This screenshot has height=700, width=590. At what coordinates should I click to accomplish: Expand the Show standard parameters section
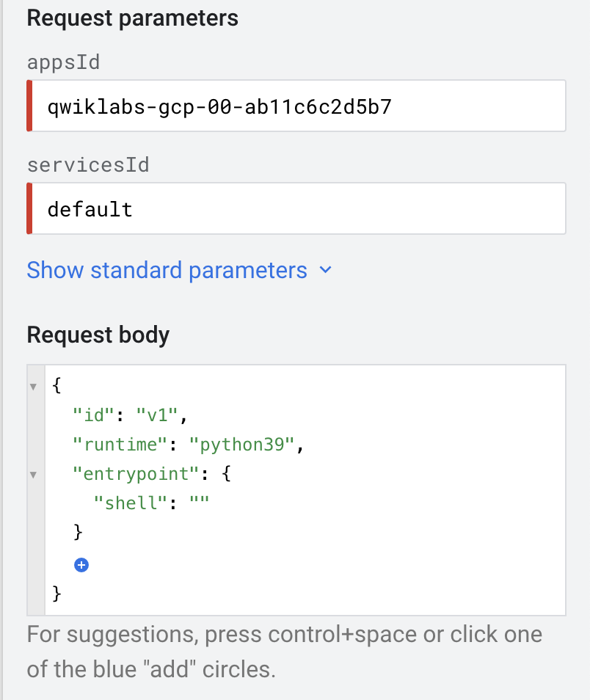pyautogui.click(x=167, y=271)
